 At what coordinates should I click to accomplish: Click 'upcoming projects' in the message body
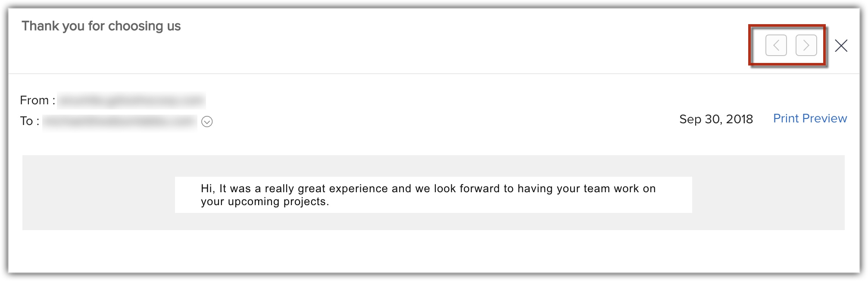click(x=278, y=202)
